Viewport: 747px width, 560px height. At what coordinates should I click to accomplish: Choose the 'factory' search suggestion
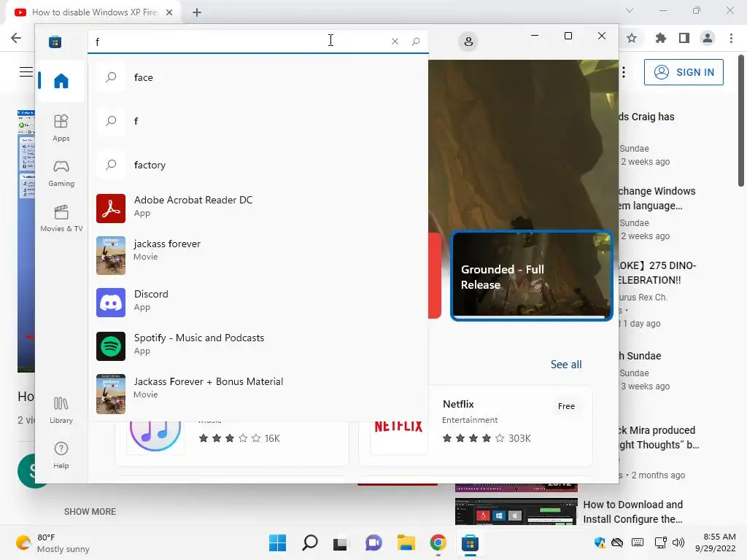tap(258, 165)
